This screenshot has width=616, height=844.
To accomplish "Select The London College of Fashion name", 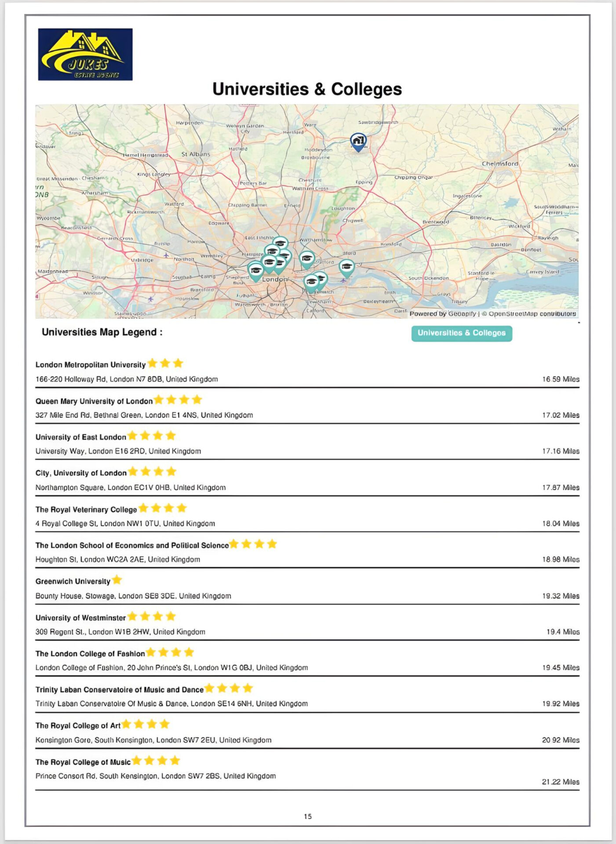I will (90, 654).
